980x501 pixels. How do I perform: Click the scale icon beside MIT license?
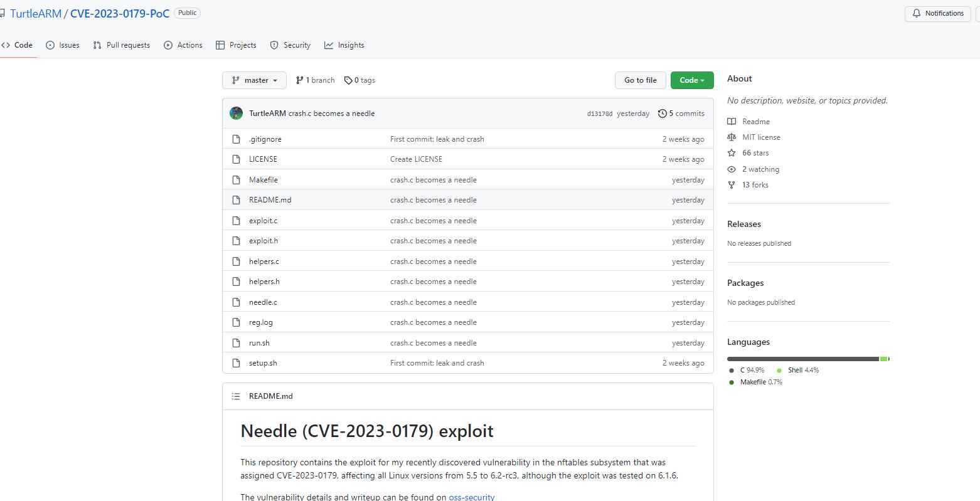coord(732,137)
